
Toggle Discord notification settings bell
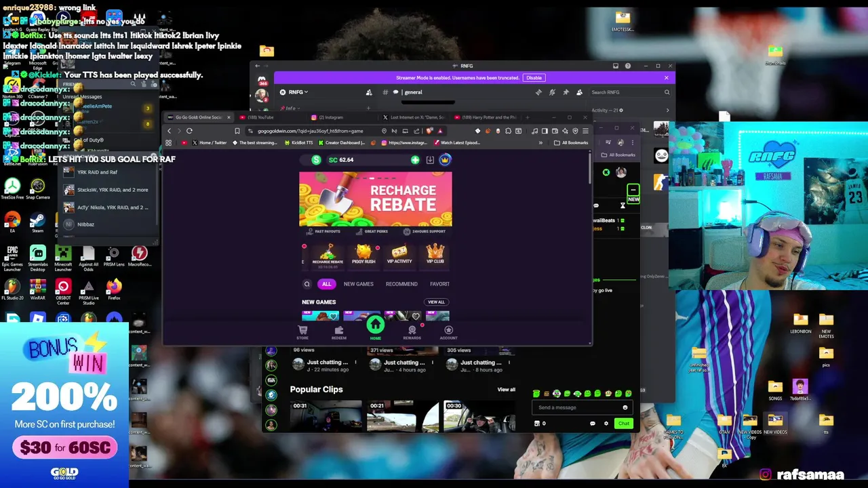552,92
